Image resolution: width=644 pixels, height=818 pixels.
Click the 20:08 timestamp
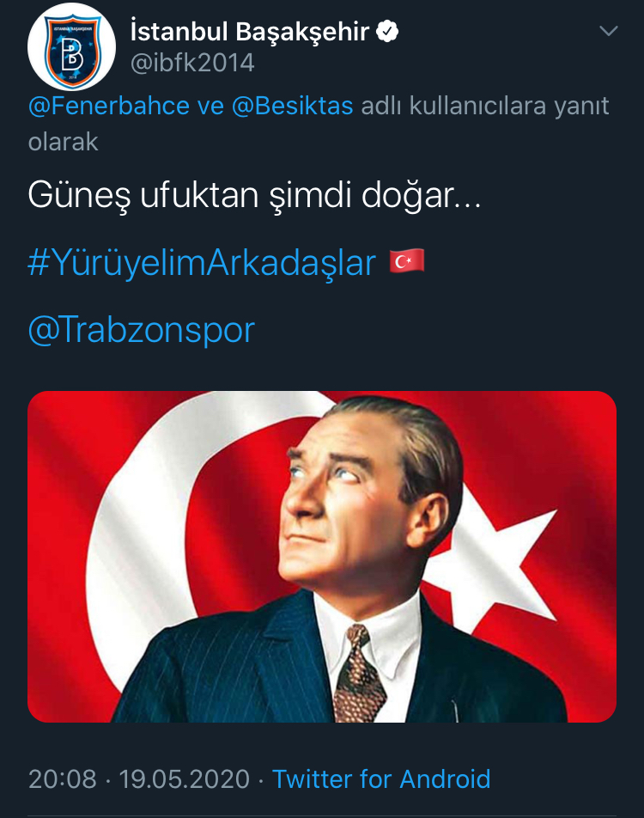pos(62,779)
